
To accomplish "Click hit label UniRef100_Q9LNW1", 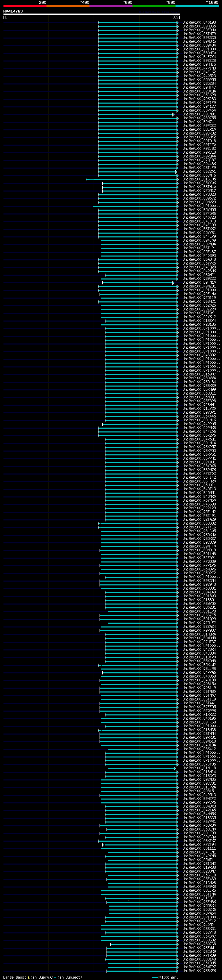I will click(x=199, y=114).
